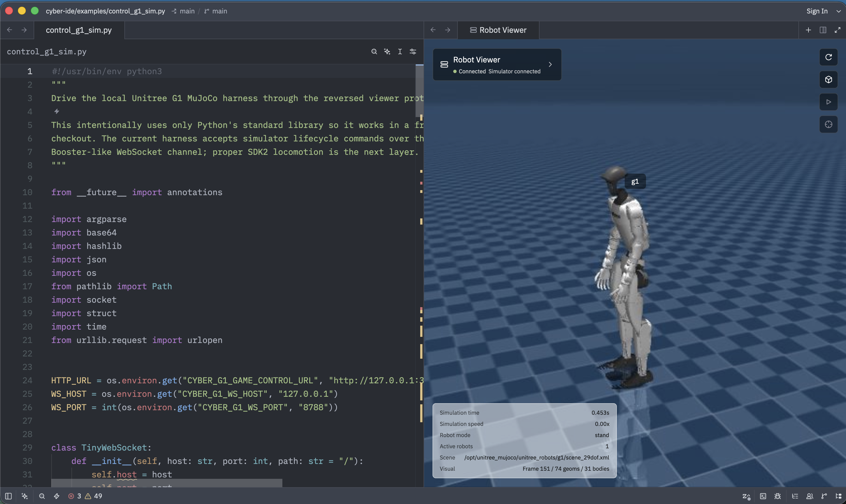
Task: Open diagnostics showing 3 errors 49 warnings
Action: click(85, 496)
